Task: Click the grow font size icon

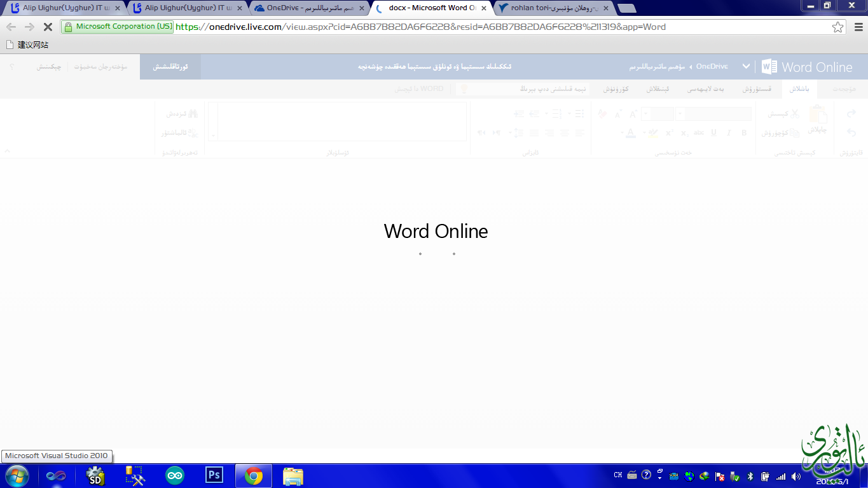Action: point(633,114)
